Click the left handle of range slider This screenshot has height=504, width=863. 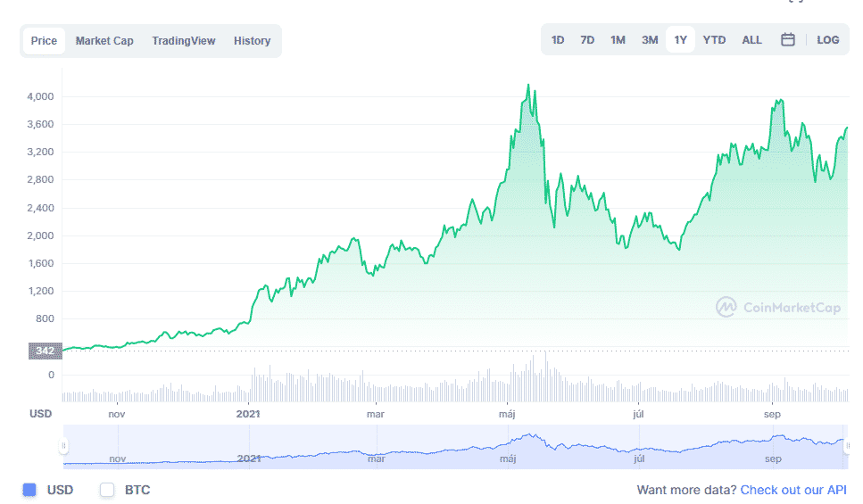coord(63,446)
